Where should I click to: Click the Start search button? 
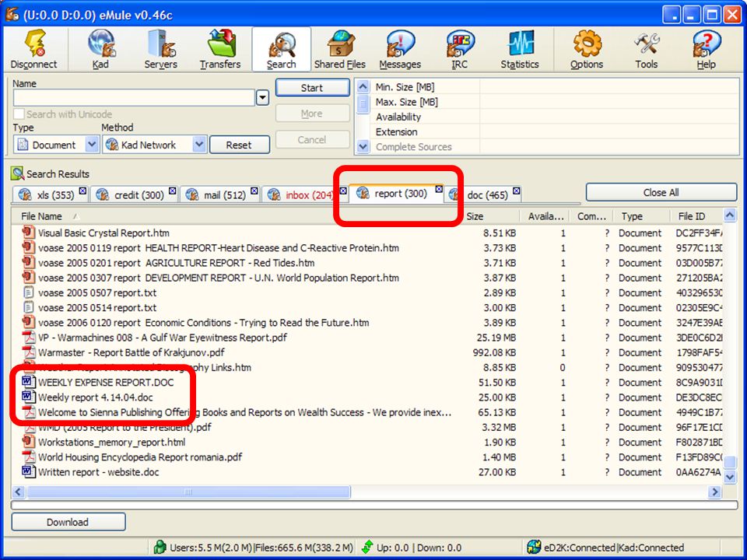[x=312, y=88]
